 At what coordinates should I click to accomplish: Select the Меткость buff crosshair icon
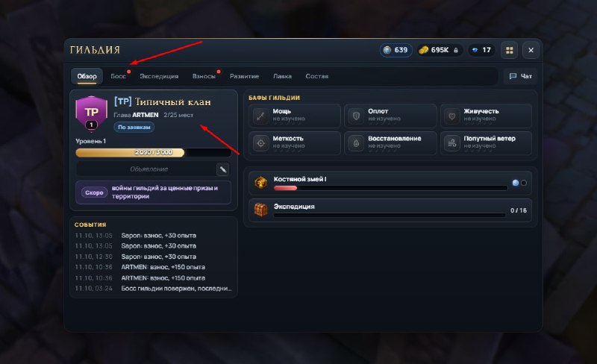coord(260,143)
